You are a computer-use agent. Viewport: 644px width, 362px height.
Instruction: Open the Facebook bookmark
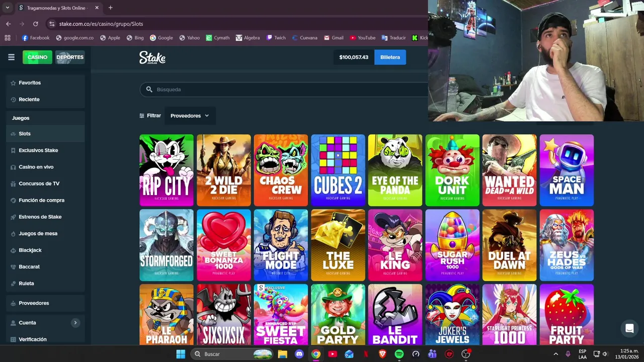pyautogui.click(x=36, y=38)
